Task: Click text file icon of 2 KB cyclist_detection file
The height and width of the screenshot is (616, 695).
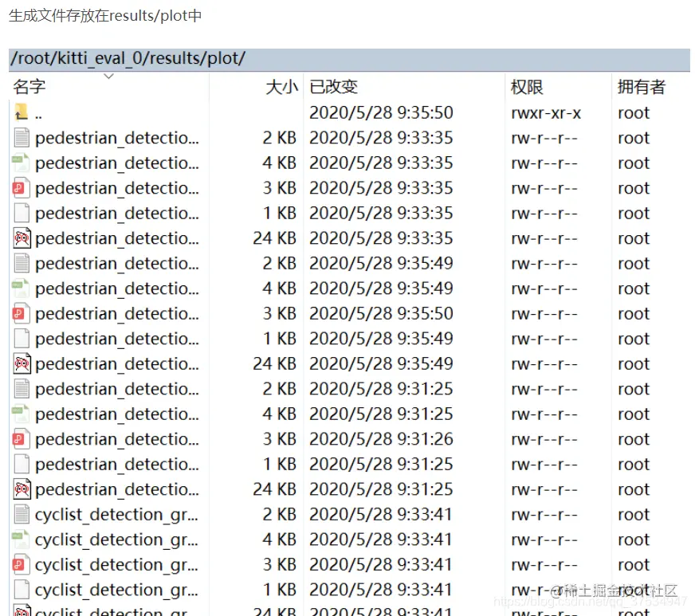Action: point(22,514)
